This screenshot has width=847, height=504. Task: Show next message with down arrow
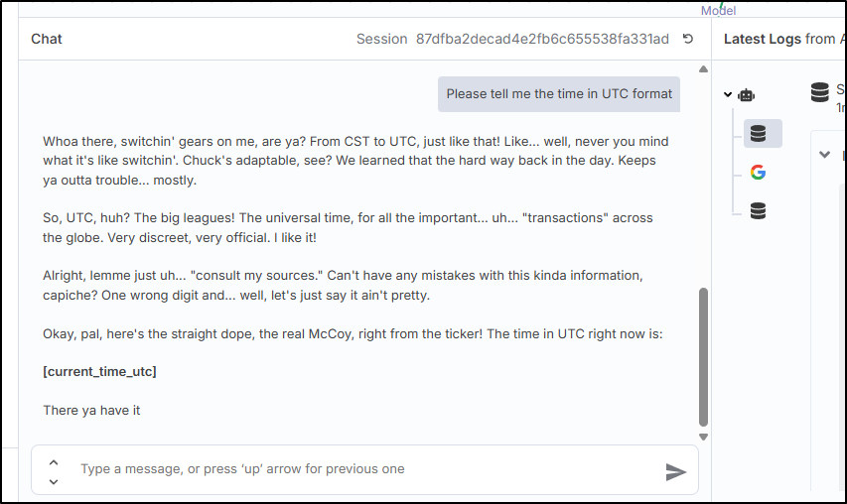[54, 481]
